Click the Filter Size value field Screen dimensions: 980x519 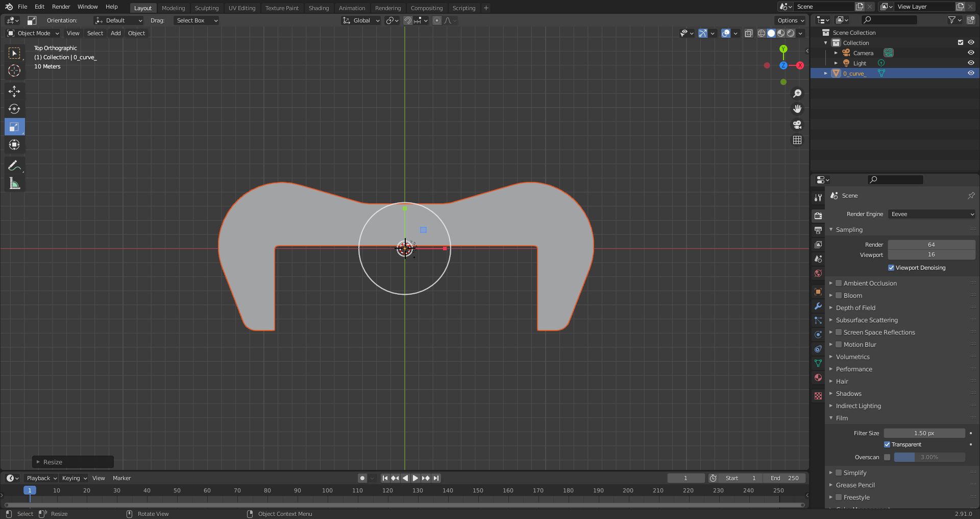point(924,433)
